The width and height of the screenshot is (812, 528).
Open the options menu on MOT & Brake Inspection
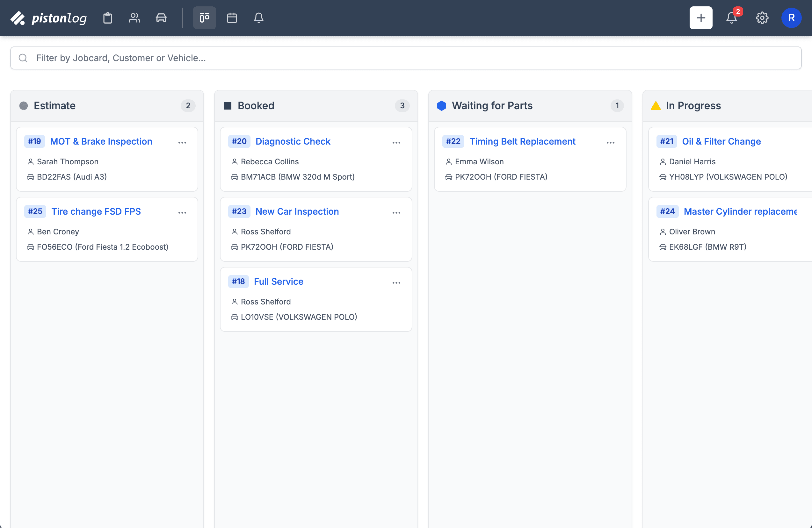182,143
